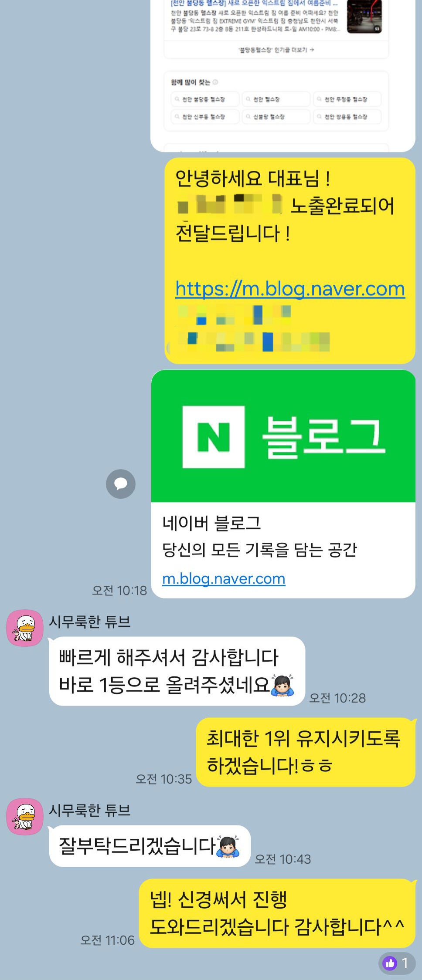Tap the bowing emoji after 잘부탁드리겠습니다
This screenshot has width=422, height=980.
coord(228,846)
